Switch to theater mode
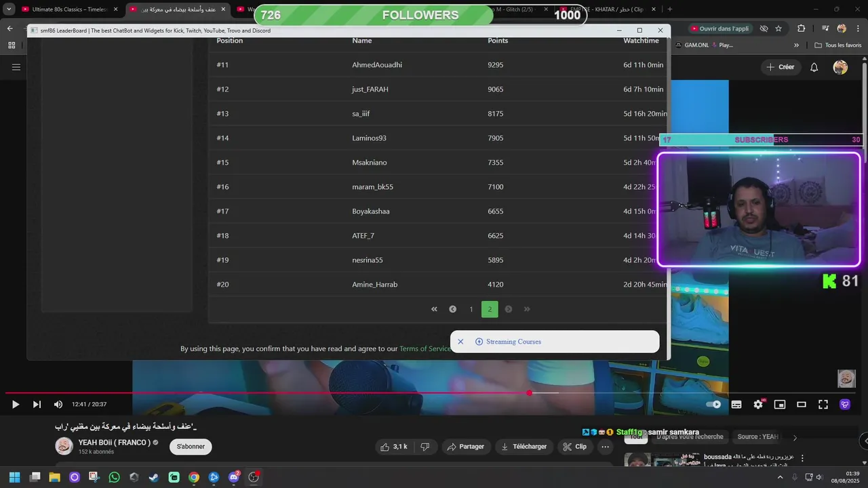The height and width of the screenshot is (488, 868). coord(802,405)
